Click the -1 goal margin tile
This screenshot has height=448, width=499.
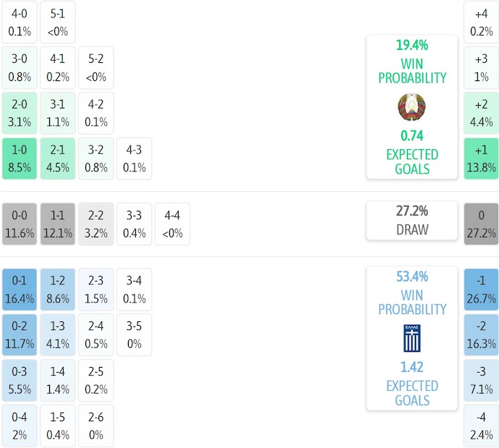[x=481, y=289]
